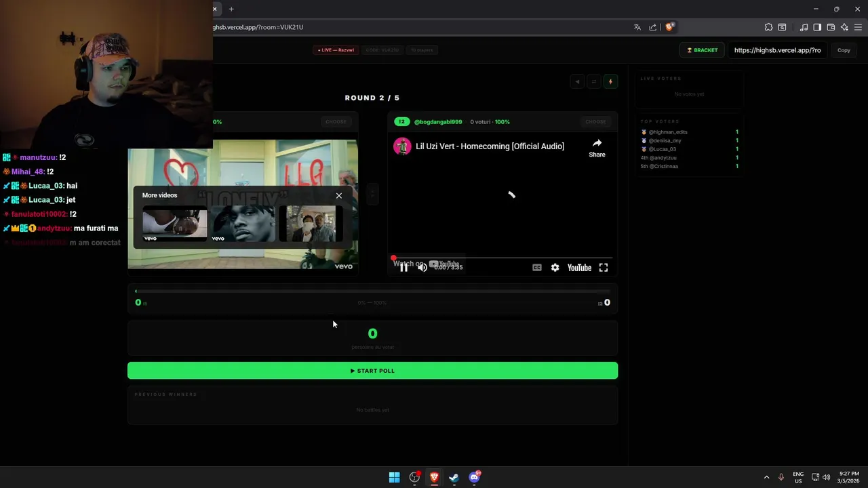Enter fullscreen on Homecoming video
The height and width of the screenshot is (488, 868).
(x=604, y=268)
